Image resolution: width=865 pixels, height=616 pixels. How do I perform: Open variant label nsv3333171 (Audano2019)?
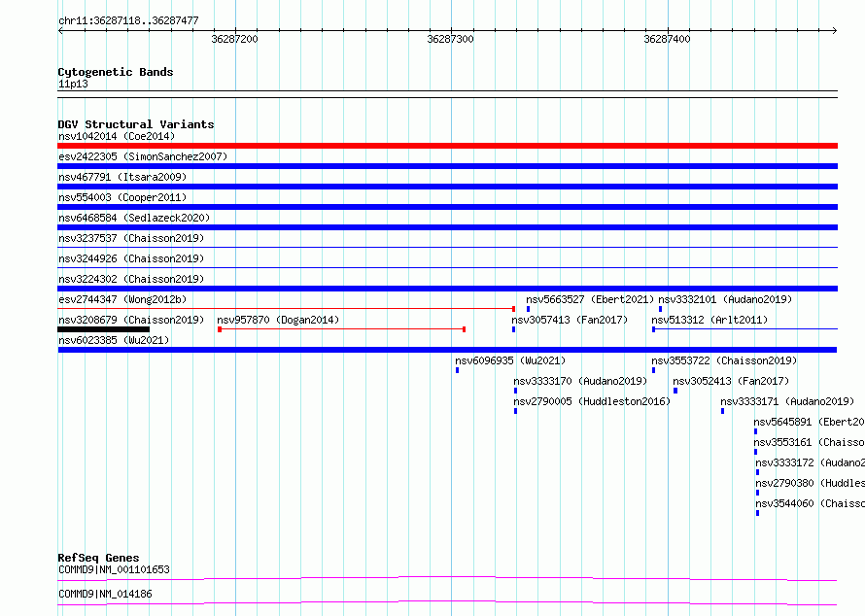click(x=787, y=401)
